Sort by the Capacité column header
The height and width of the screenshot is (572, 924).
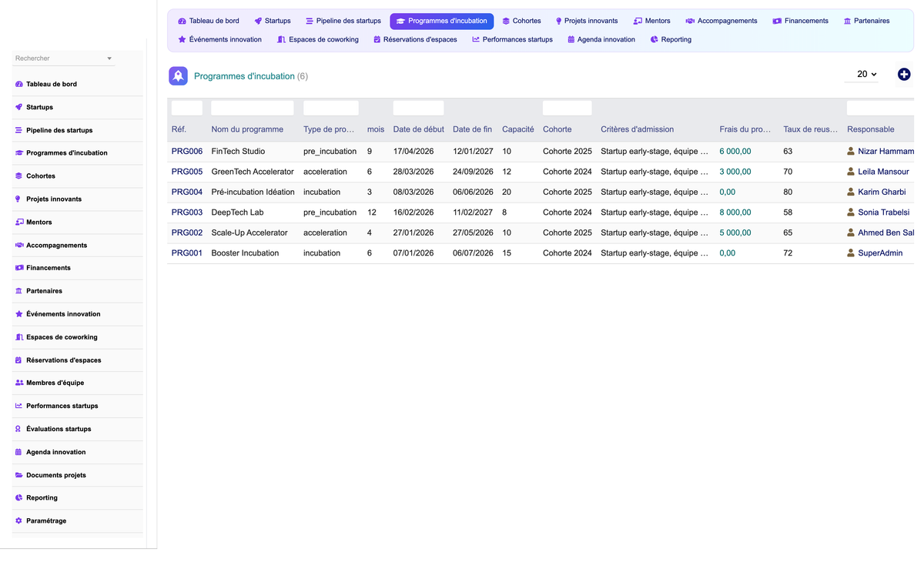click(518, 129)
